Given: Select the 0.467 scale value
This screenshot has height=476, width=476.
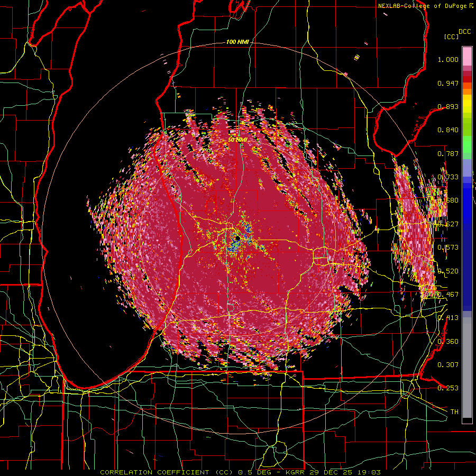Looking at the screenshot, I should click(448, 295).
